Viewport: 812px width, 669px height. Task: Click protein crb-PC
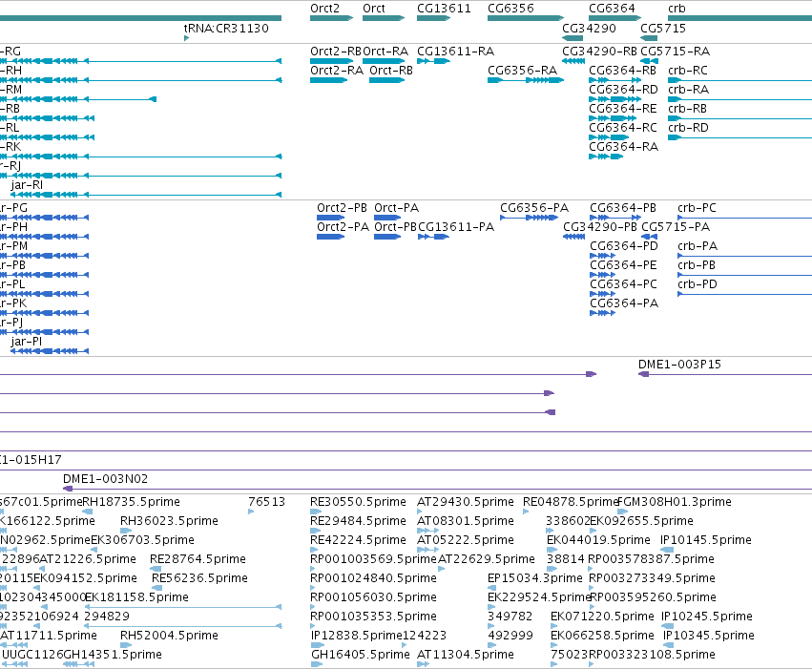coord(744,218)
